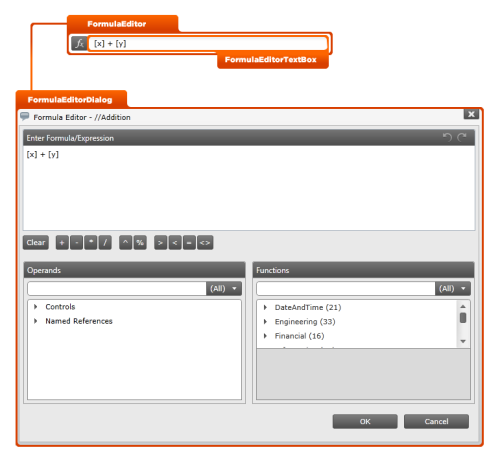Select DateAndTime (21) in the functions list
The height and width of the screenshot is (463, 500).
(x=308, y=307)
